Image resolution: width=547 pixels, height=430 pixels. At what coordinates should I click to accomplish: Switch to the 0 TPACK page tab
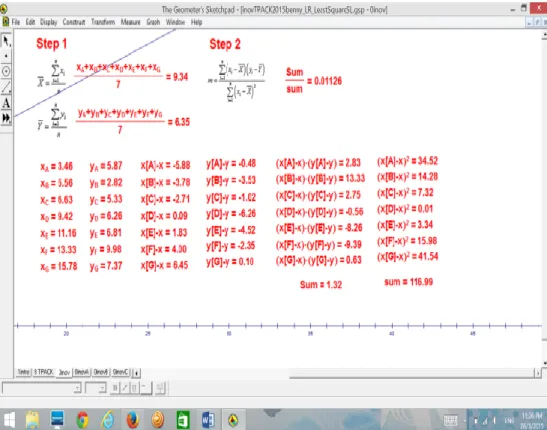tap(44, 372)
